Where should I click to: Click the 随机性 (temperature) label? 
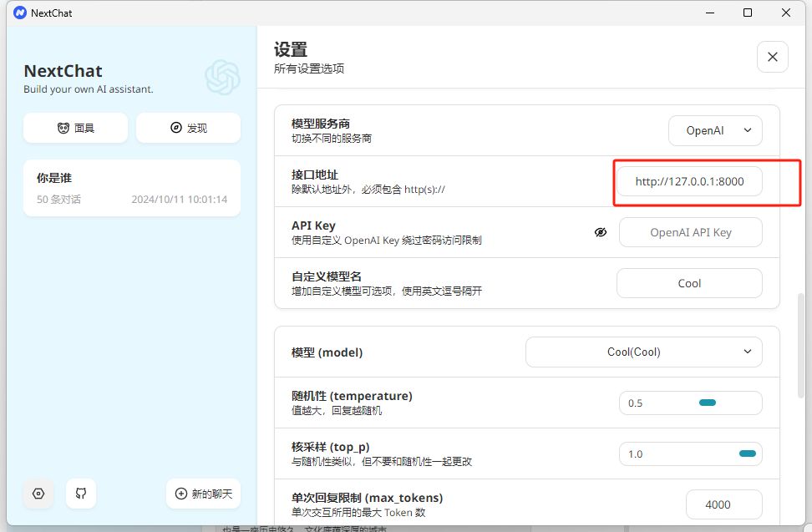pos(353,396)
